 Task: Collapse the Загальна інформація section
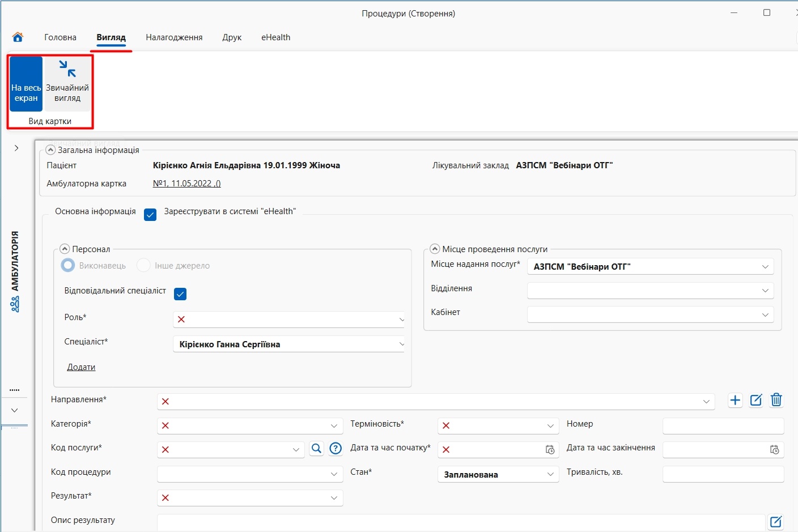tap(50, 150)
